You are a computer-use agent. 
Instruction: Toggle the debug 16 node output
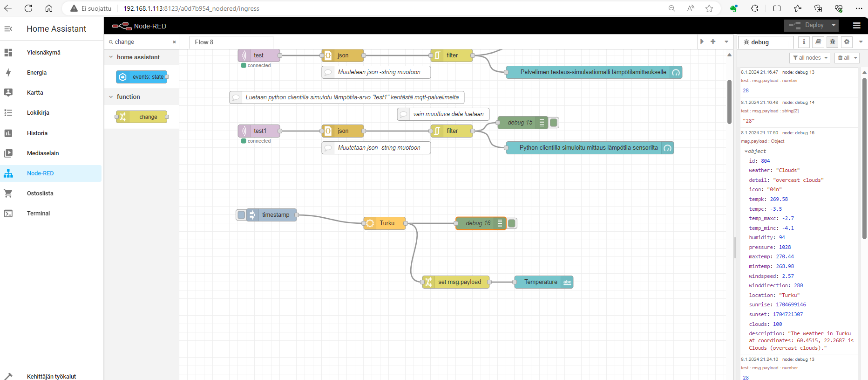click(512, 223)
